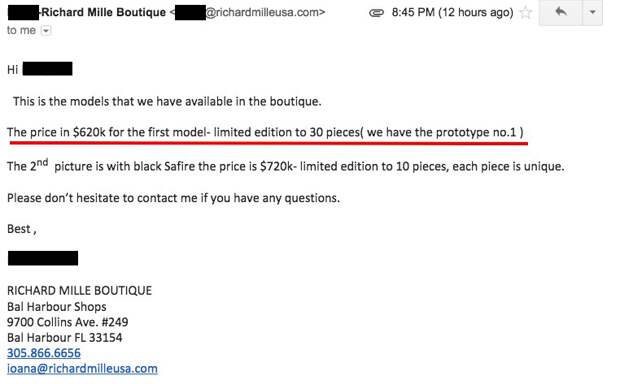
Task: Click the 8:45 PM timestamp
Action: point(452,13)
